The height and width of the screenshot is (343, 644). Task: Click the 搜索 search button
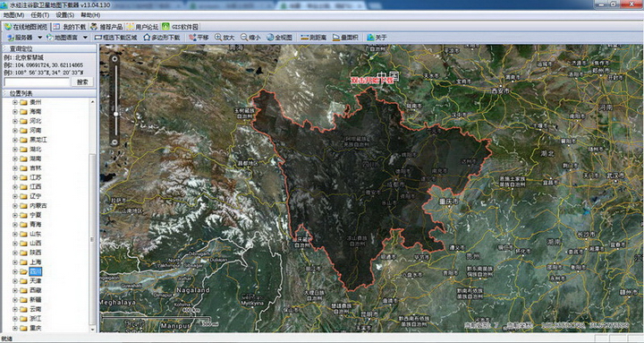click(82, 81)
